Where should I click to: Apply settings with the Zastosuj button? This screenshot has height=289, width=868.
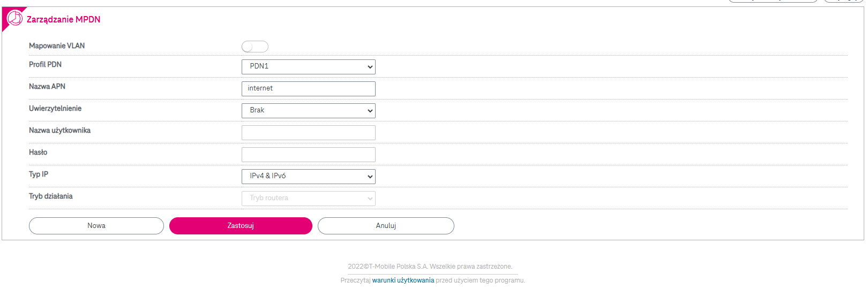click(241, 226)
